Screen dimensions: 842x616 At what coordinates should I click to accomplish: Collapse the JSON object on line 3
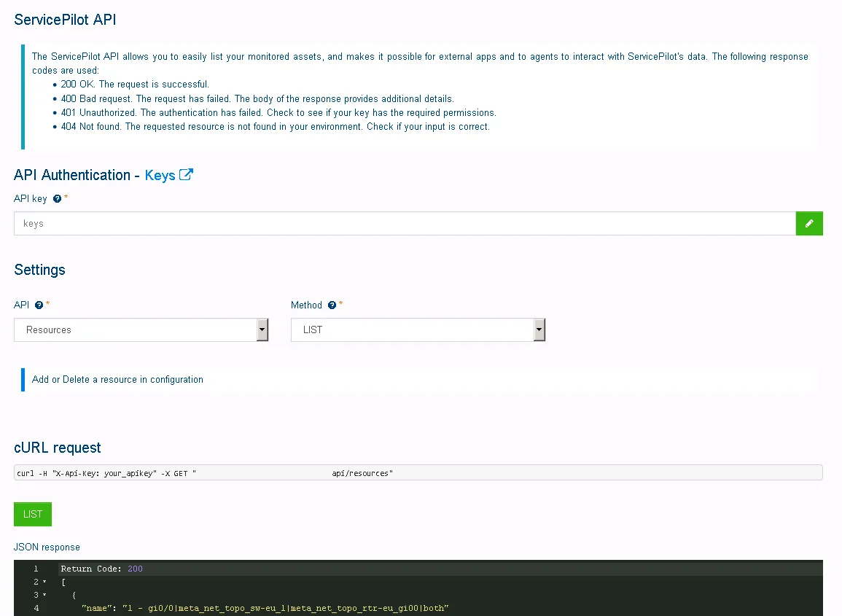pos(44,594)
